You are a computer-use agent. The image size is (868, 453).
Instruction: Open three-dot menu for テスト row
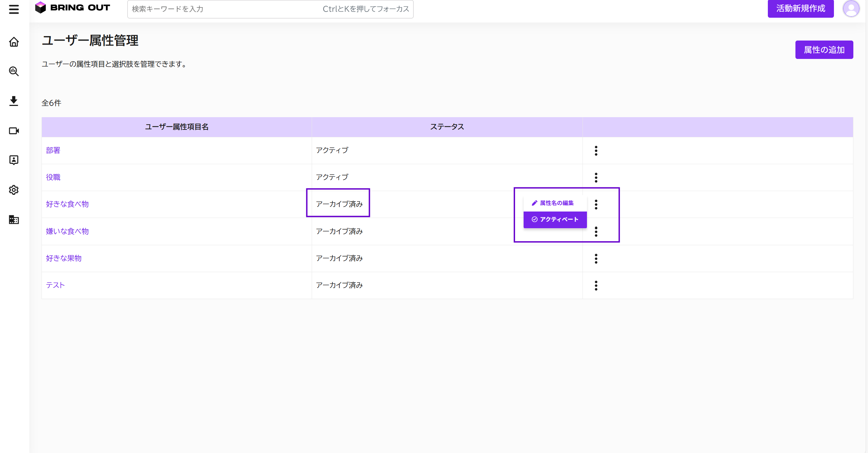[x=596, y=285]
